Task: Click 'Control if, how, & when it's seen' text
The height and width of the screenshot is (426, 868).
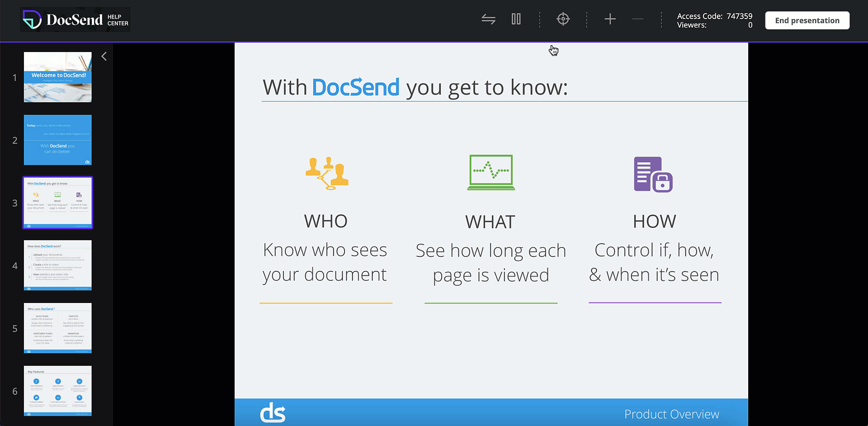Action: tap(654, 262)
